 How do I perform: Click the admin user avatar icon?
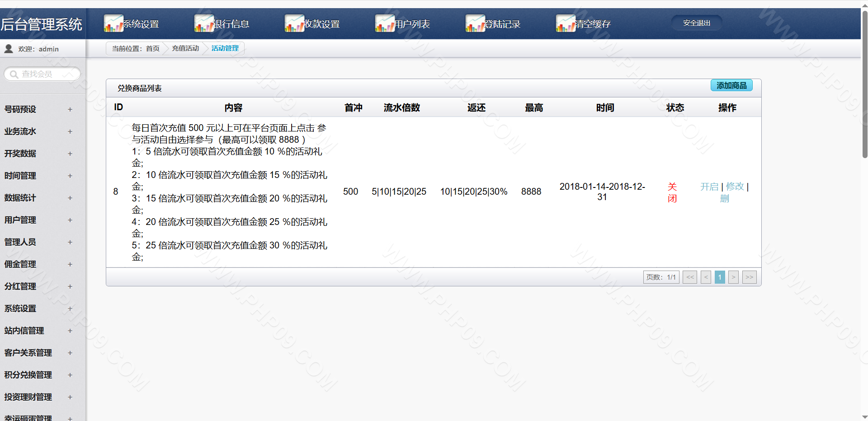point(9,49)
